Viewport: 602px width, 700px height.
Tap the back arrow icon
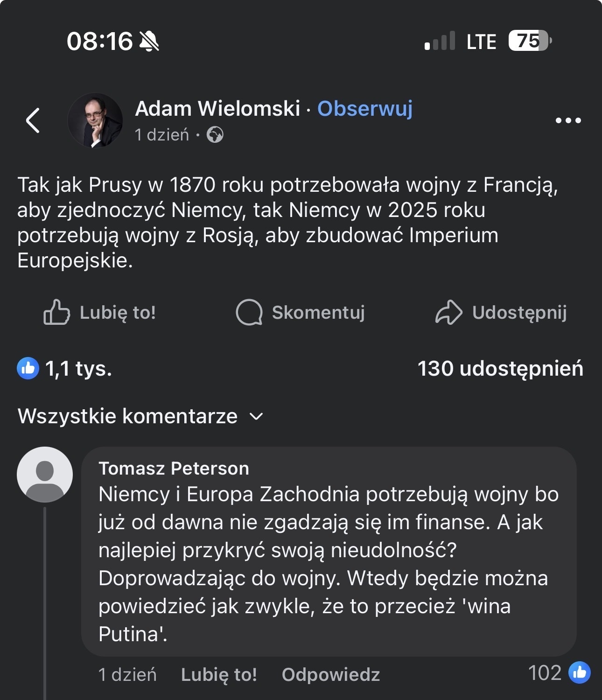[x=33, y=120]
